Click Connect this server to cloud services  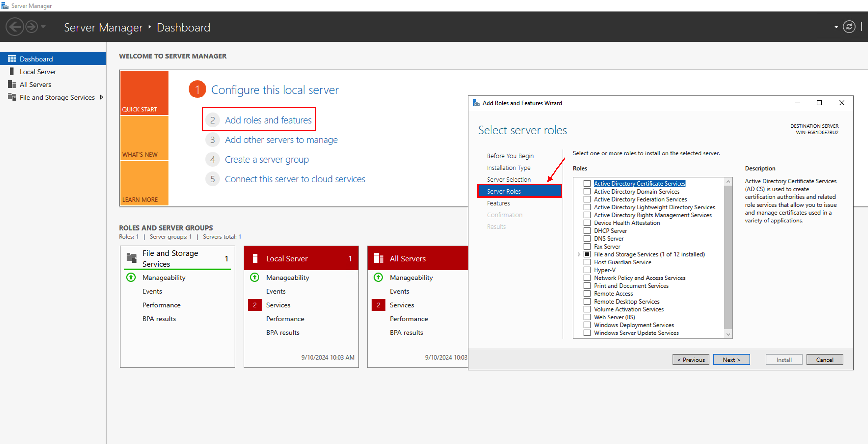(295, 179)
